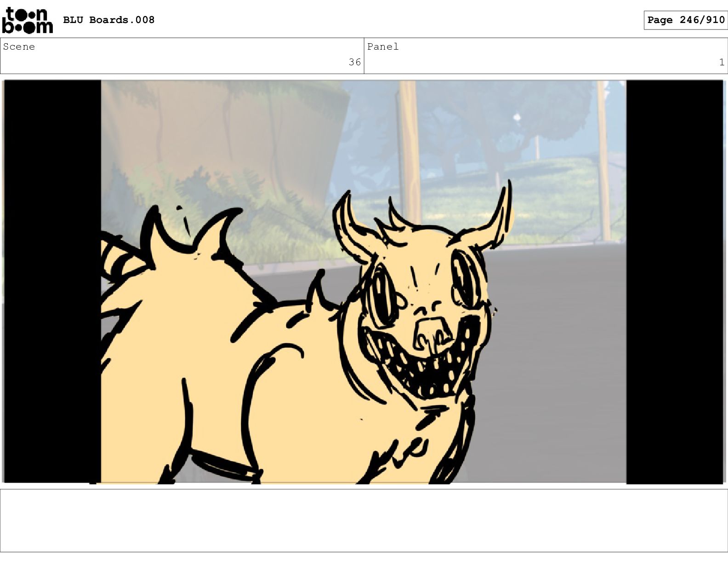Screen dimensions: 728x563
Task: Select the 'BLU Boards.008' title text
Action: (108, 20)
